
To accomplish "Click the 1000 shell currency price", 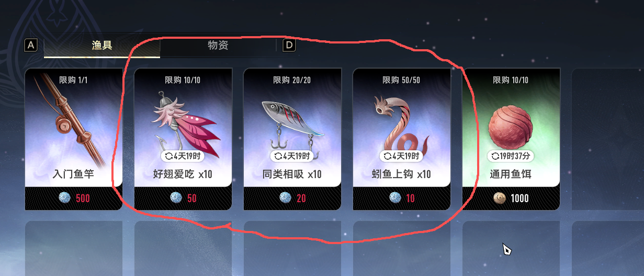I will point(519,198).
